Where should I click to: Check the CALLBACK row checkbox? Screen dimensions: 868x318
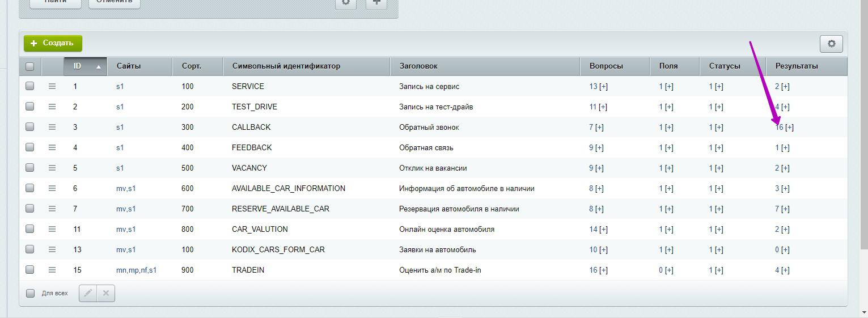[x=30, y=127]
